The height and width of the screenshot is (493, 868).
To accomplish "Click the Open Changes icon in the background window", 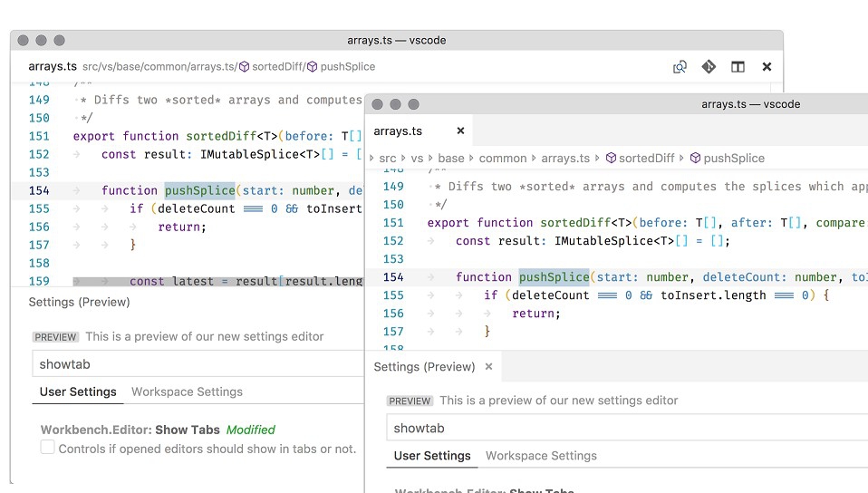I will tap(680, 66).
